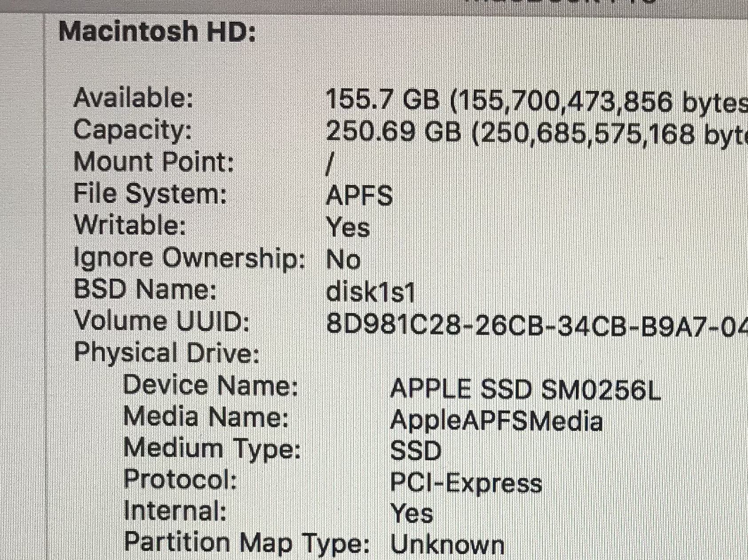This screenshot has width=748, height=560.
Task: Select the SSD medium type value
Action: 416,451
